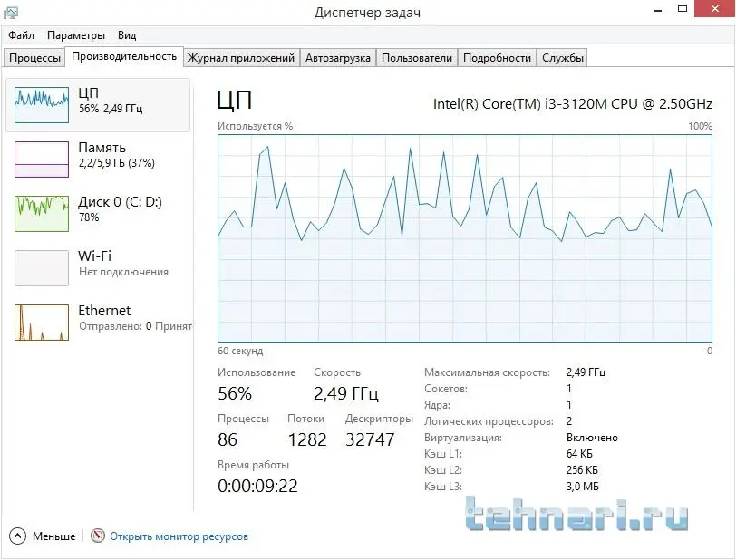
Task: Select the Память usage thumbnail
Action: [x=42, y=159]
